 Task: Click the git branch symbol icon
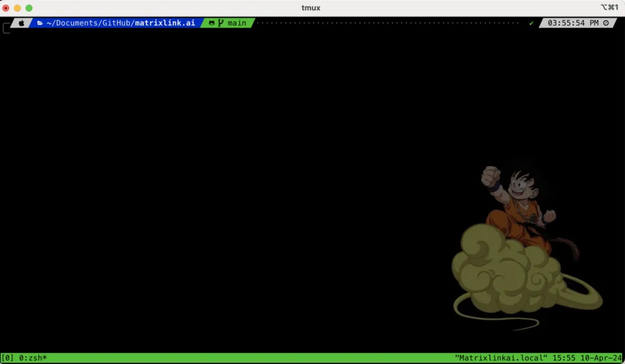coord(220,23)
